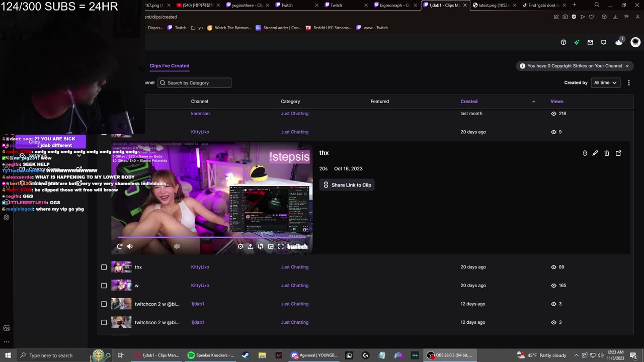Open Steam from the taskbar
The height and width of the screenshot is (362, 644).
(x=245, y=355)
